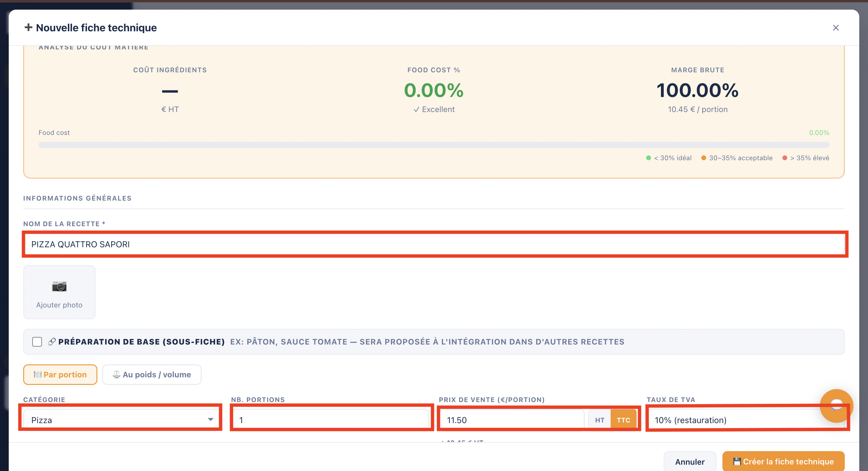Switch price mode to HT
The image size is (868, 471).
point(599,420)
